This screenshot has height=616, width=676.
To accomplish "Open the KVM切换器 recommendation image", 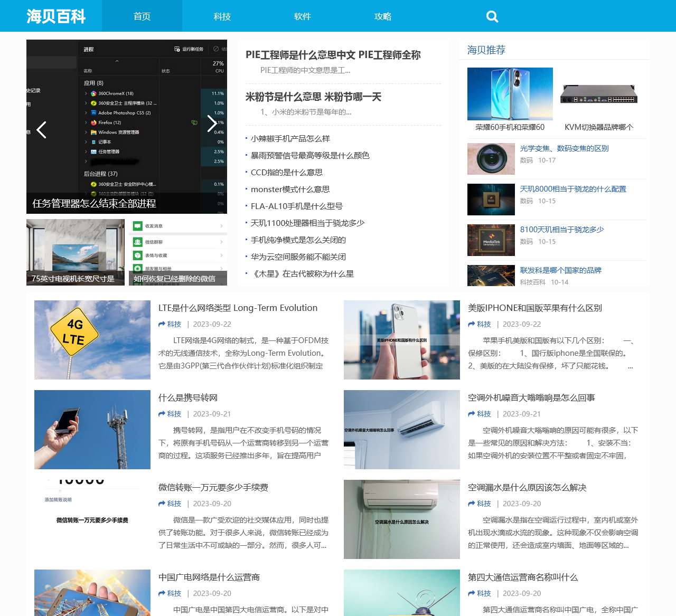I will point(599,94).
